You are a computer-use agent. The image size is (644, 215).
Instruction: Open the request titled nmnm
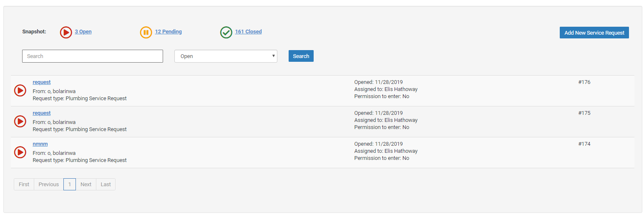coord(40,144)
